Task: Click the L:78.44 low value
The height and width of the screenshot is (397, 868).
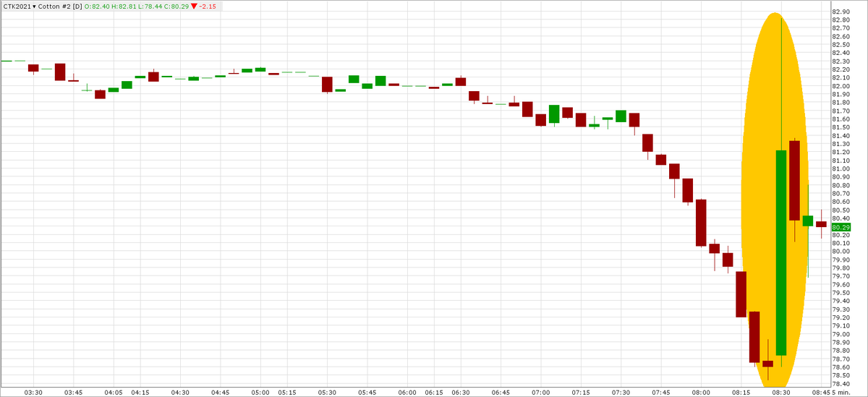Action: point(150,7)
